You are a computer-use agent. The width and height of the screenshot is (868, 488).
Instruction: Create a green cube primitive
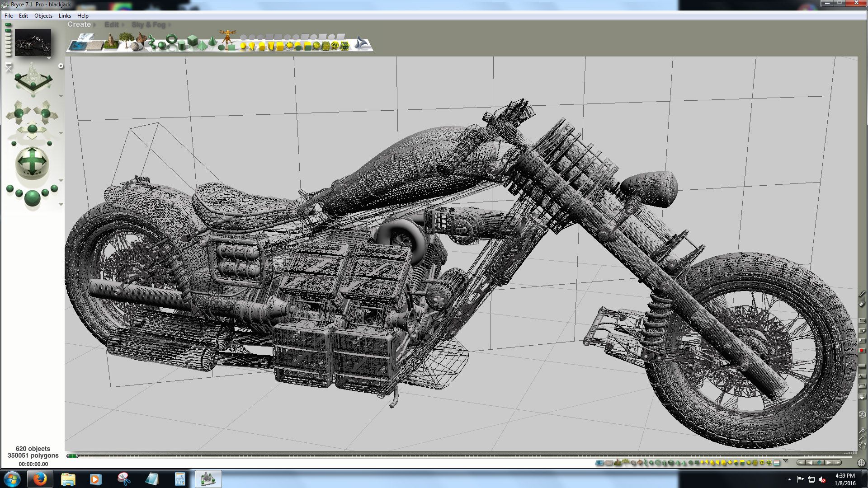click(x=193, y=41)
